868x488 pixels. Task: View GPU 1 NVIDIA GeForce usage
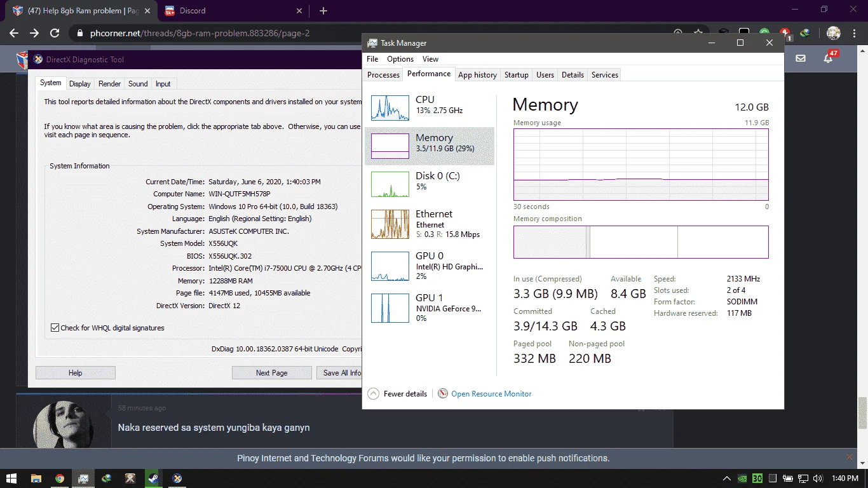430,308
